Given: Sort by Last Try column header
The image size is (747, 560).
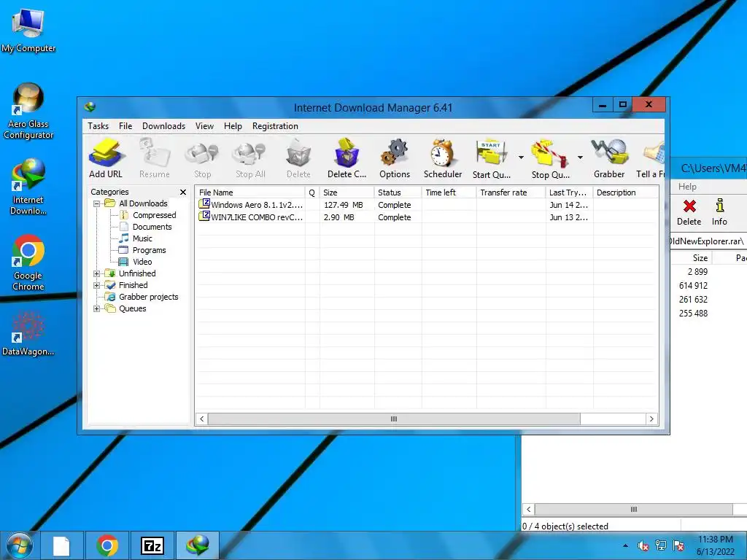Looking at the screenshot, I should (569, 192).
